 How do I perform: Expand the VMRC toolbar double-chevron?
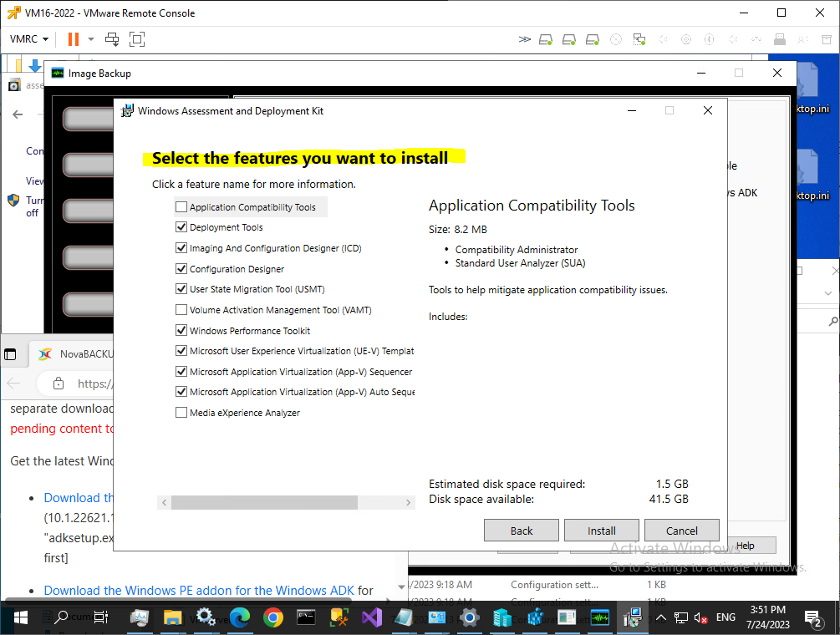pyautogui.click(x=524, y=39)
